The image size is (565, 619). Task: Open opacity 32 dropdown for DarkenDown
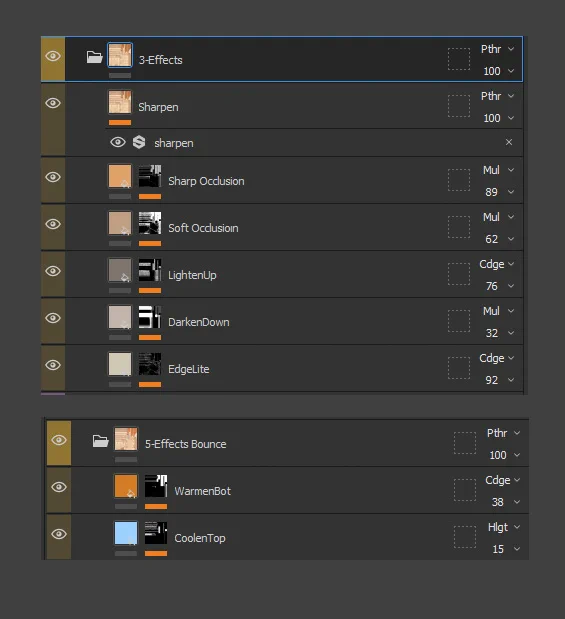pos(500,333)
